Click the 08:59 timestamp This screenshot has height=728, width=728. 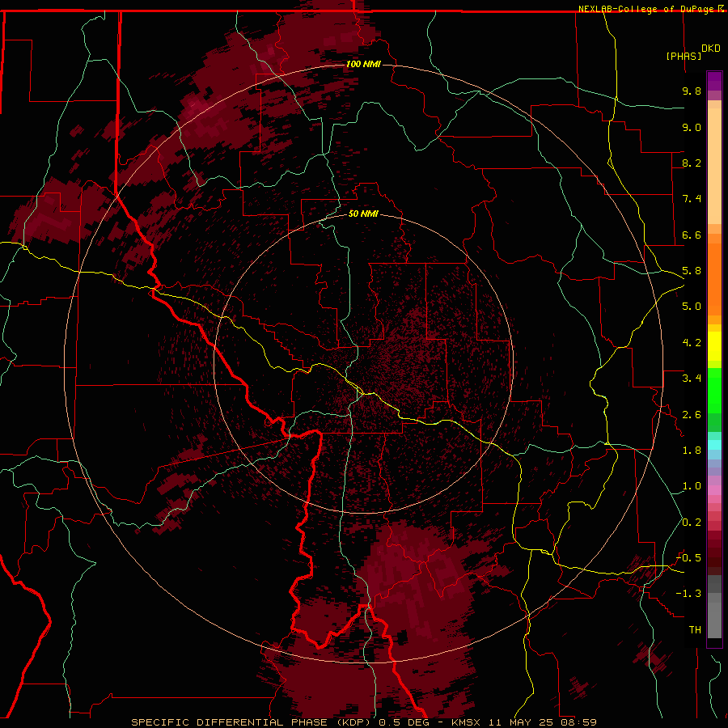coord(578,722)
